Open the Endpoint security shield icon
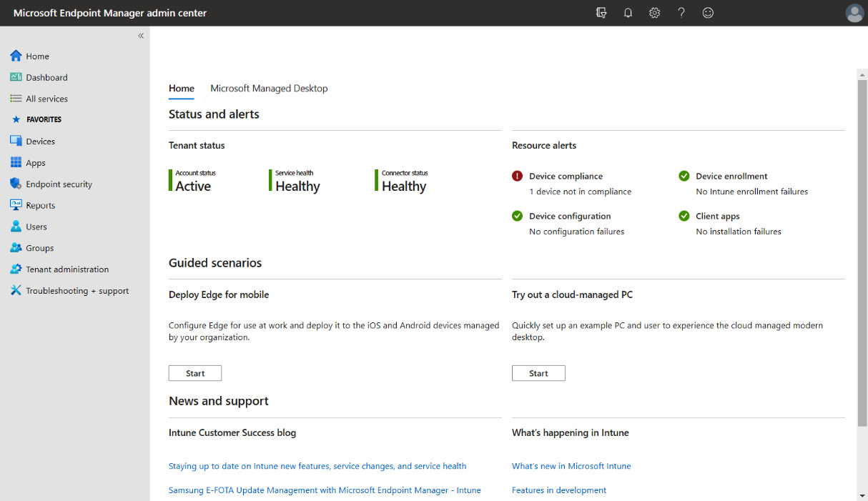868x501 pixels. pos(16,184)
